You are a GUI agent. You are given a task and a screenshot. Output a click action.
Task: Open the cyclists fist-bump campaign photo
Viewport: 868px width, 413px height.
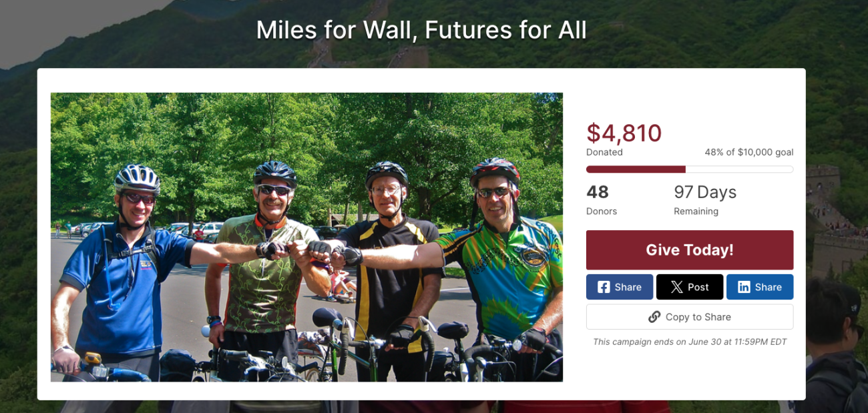pyautogui.click(x=306, y=237)
